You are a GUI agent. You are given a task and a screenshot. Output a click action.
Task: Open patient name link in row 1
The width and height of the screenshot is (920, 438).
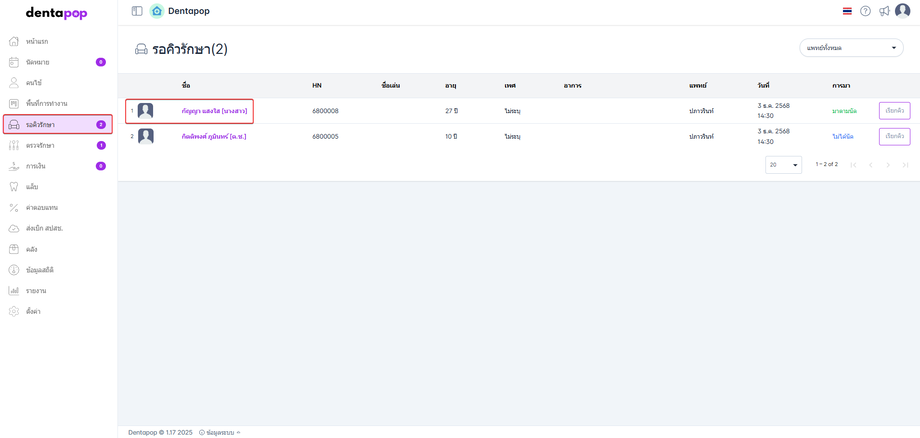point(214,111)
